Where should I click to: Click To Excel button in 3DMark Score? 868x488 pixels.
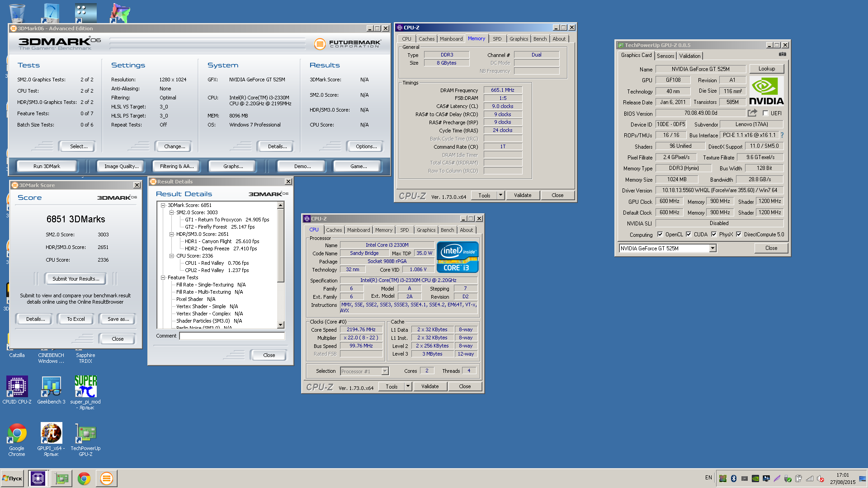click(x=75, y=319)
